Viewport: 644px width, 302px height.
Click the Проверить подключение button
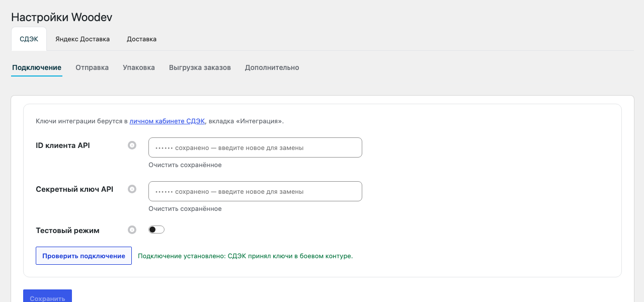pyautogui.click(x=84, y=256)
